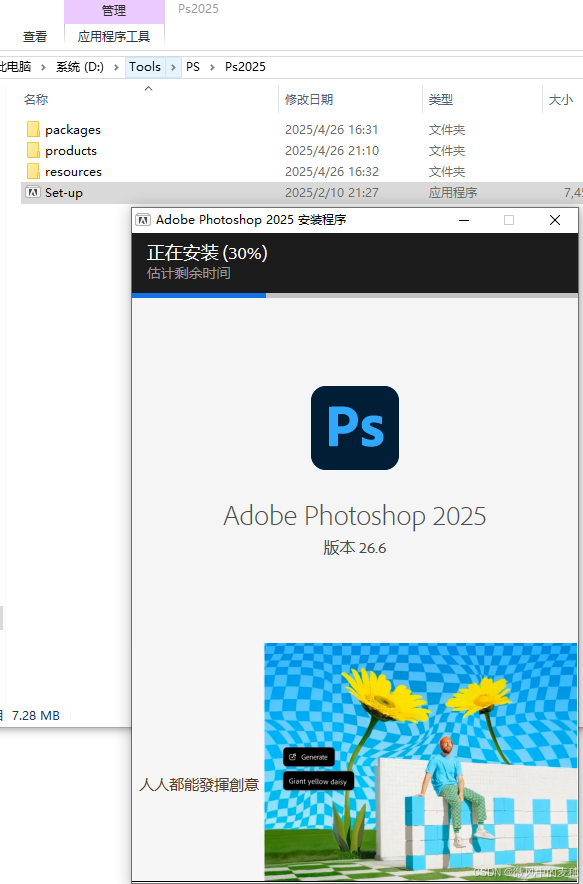Open the products folder icon

click(33, 150)
